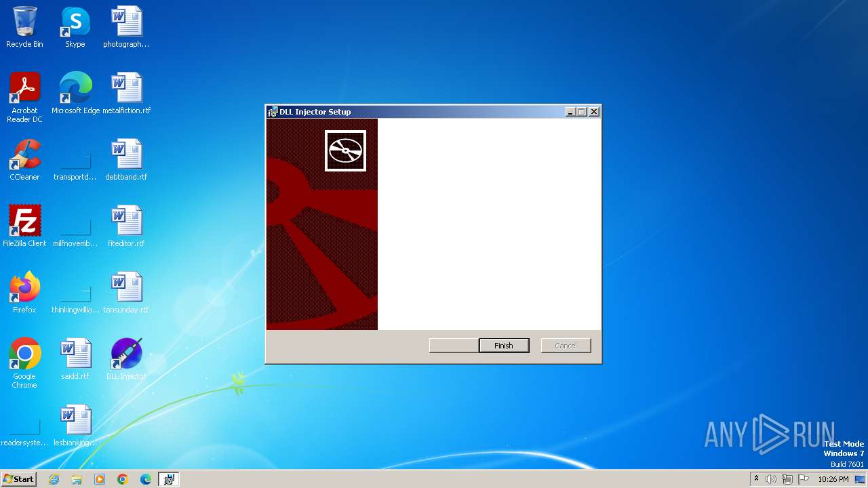
Task: Click the Finish button in setup
Action: pyautogui.click(x=504, y=346)
